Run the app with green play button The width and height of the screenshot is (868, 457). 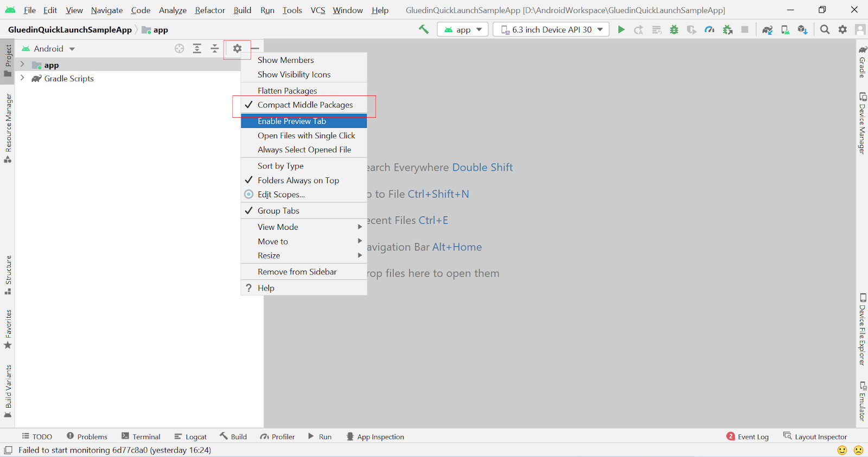tap(621, 29)
